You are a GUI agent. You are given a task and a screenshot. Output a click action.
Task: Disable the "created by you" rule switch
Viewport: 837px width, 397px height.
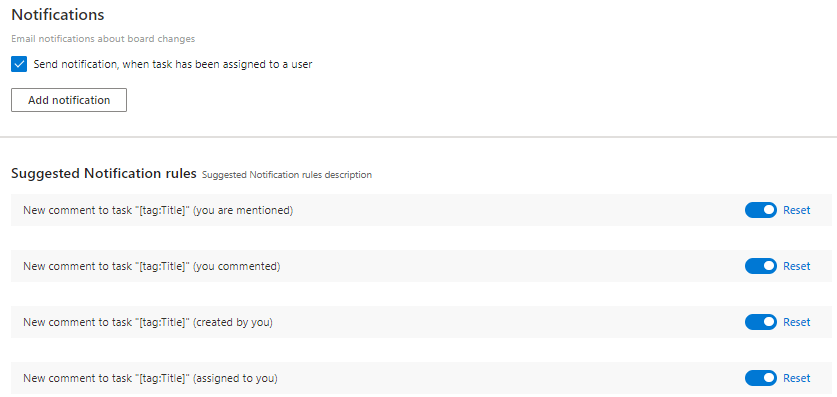[761, 322]
